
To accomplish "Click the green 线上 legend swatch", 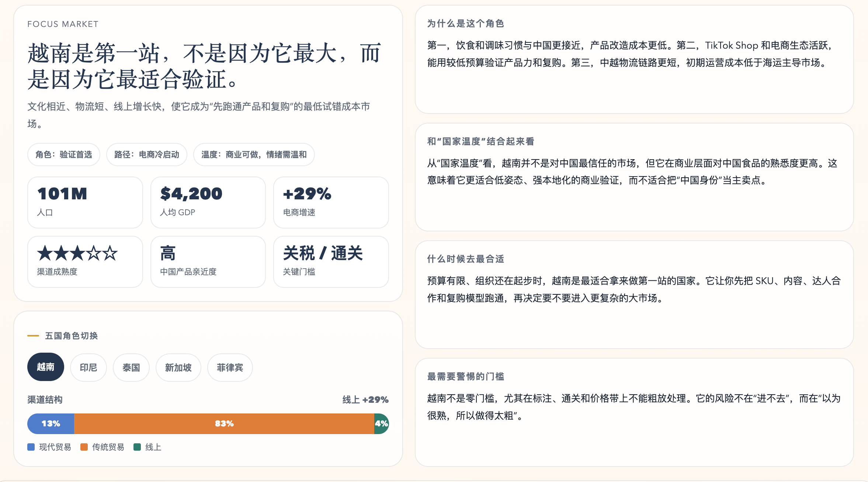I will (137, 447).
